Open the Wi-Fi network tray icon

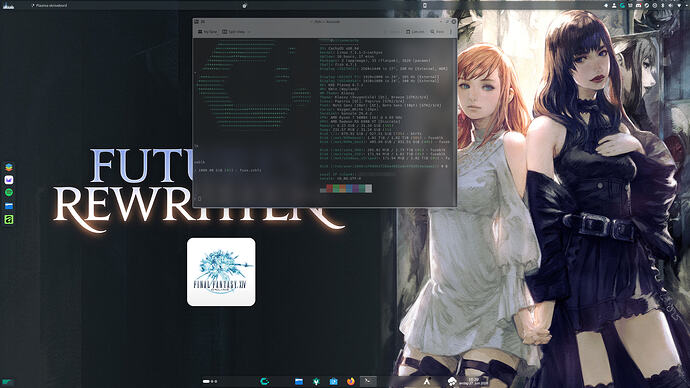[x=679, y=5]
